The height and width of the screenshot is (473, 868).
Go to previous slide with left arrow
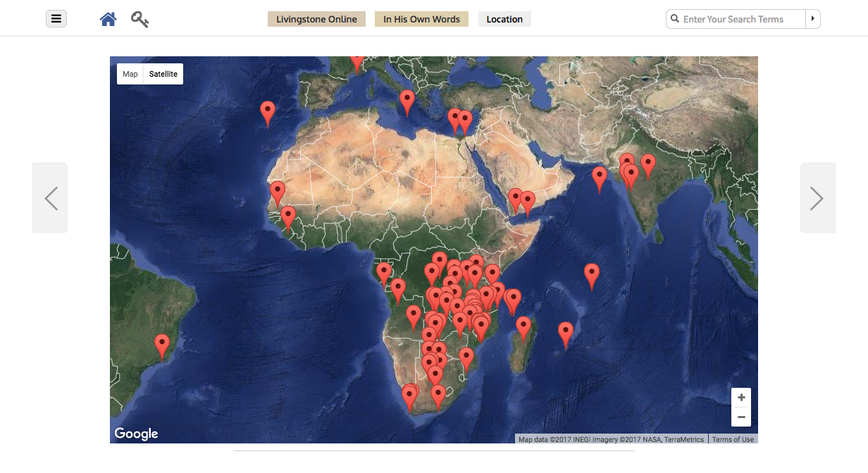(50, 198)
